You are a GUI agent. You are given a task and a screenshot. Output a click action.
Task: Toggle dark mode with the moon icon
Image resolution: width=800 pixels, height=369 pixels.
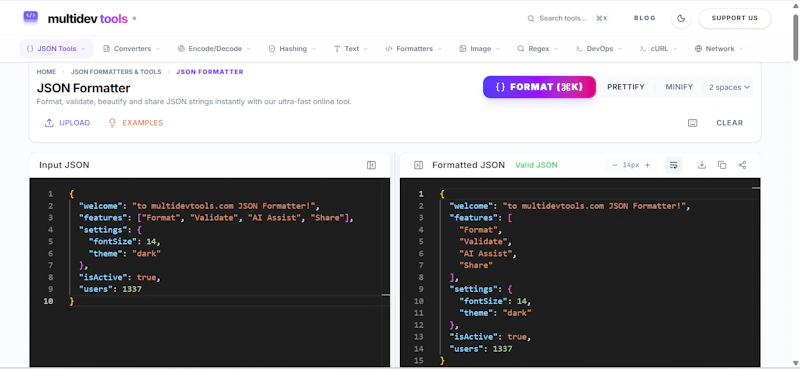pyautogui.click(x=681, y=18)
